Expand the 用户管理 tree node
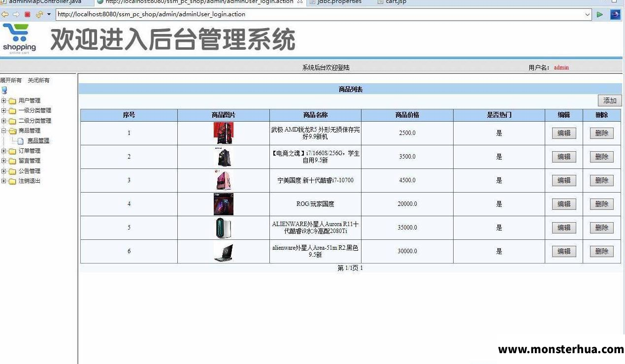 coord(4,101)
